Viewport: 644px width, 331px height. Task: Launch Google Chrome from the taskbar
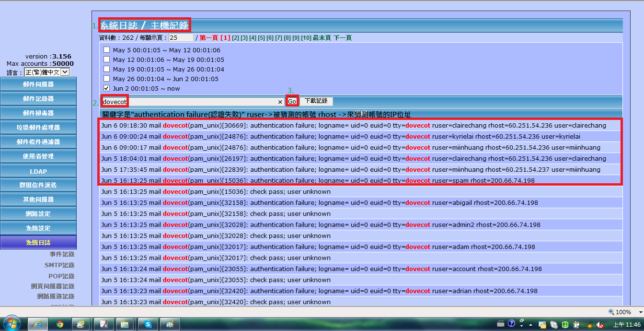pyautogui.click(x=60, y=324)
